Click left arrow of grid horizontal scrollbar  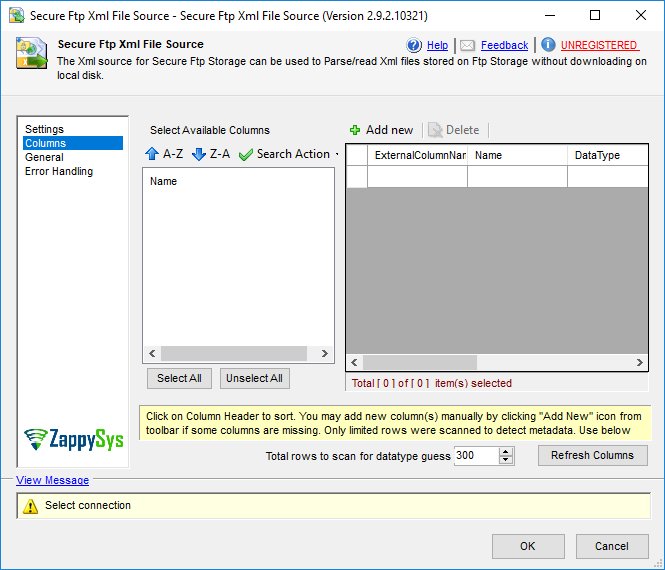click(355, 363)
